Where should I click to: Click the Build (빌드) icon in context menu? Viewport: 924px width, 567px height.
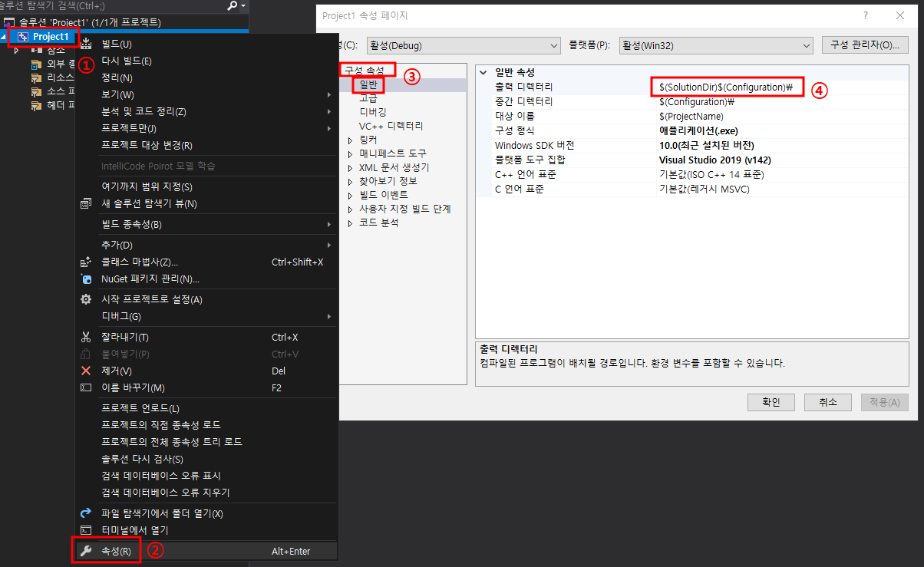tap(87, 44)
